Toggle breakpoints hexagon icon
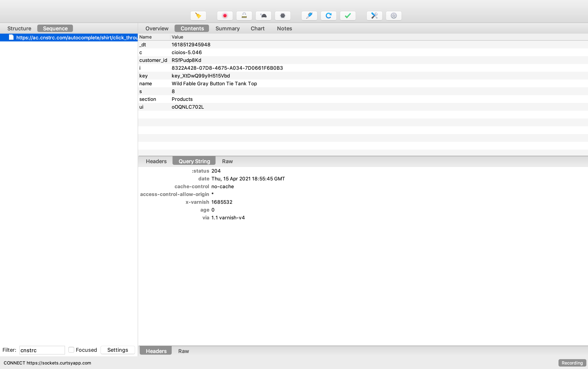Screen dimensions: 588x369 pyautogui.click(x=282, y=16)
